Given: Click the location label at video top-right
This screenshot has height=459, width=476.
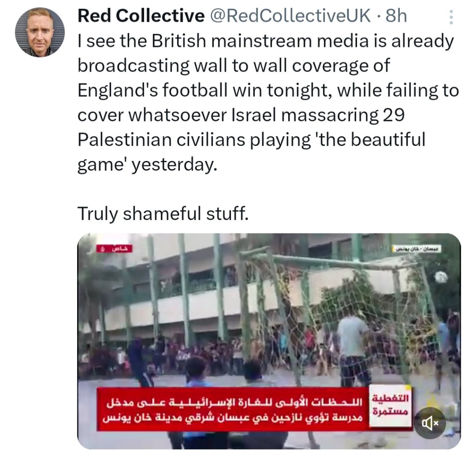Looking at the screenshot, I should tap(416, 250).
